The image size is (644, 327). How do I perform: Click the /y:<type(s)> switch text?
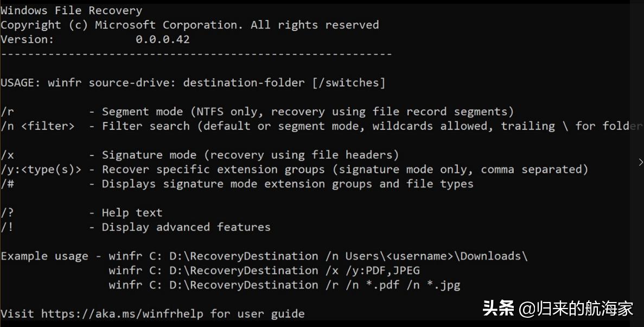tap(41, 169)
